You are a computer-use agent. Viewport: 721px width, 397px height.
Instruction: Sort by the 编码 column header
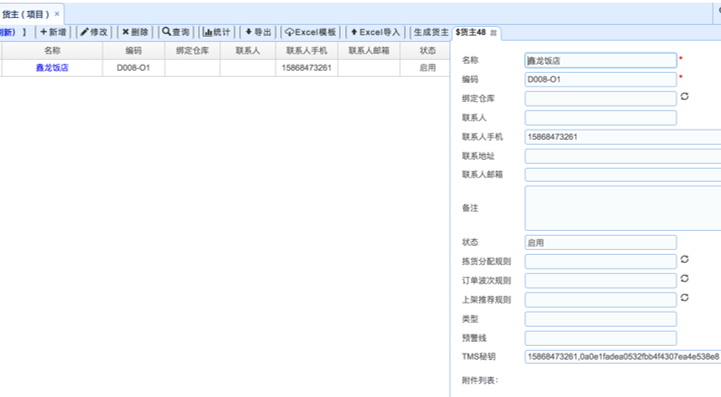click(133, 51)
